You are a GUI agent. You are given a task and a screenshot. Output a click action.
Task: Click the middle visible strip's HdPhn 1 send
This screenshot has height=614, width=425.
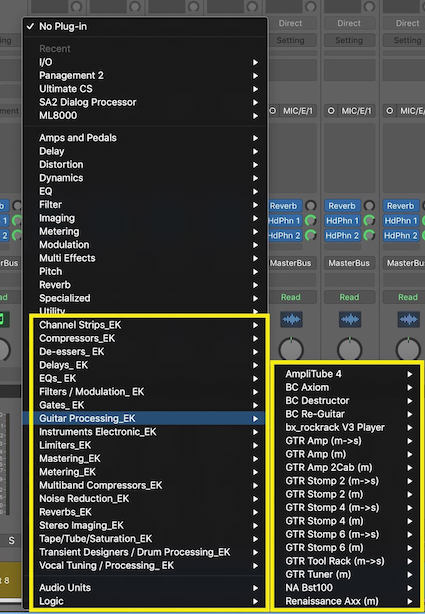tap(342, 221)
